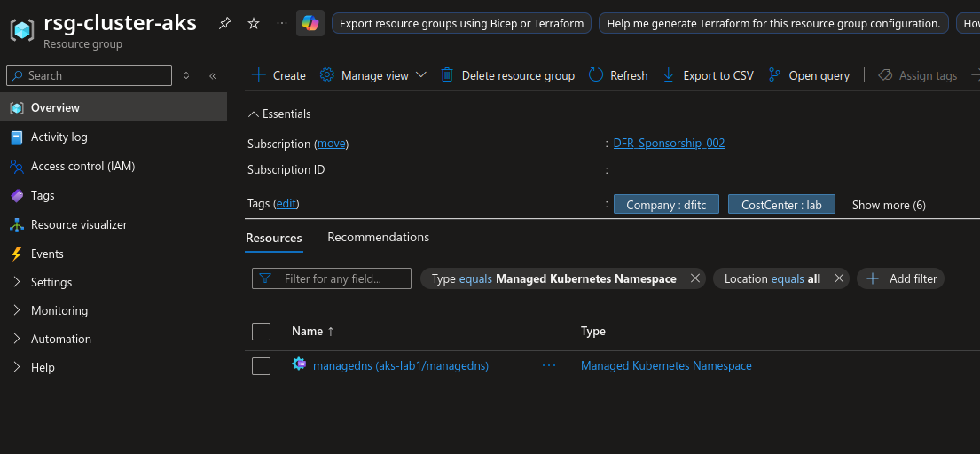Click the Refresh button label

coord(629,75)
